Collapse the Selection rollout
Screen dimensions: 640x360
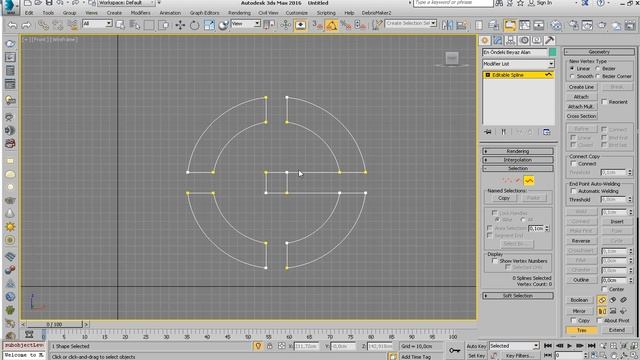(x=518, y=169)
